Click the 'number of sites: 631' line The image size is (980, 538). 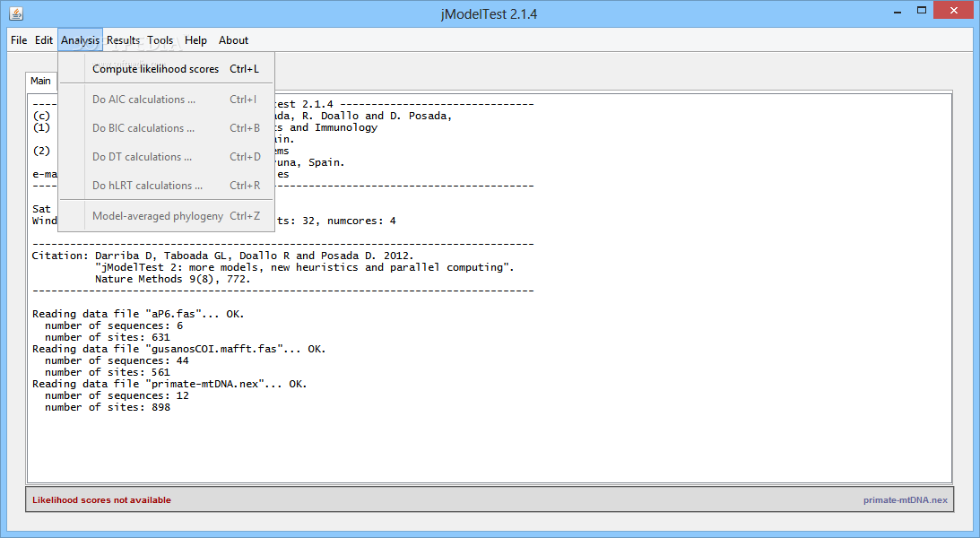pos(108,337)
